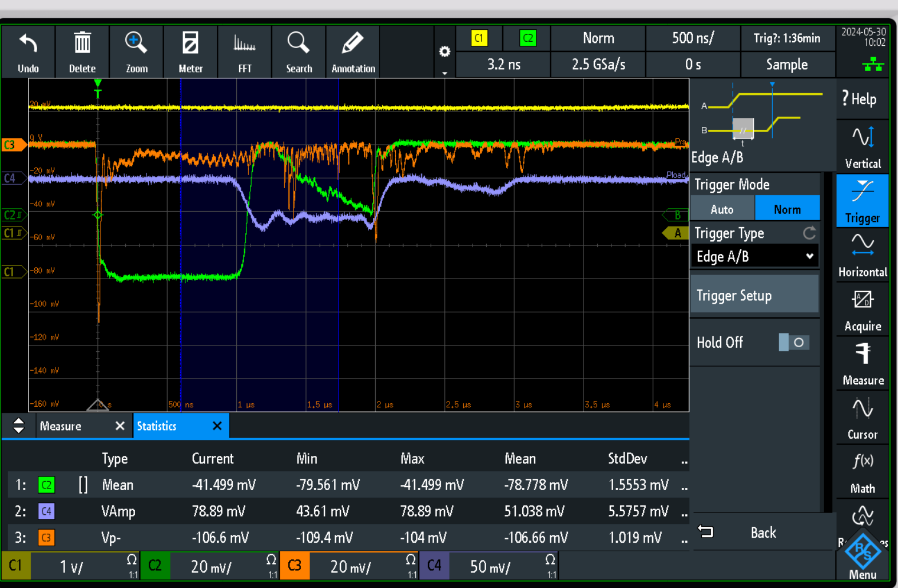The image size is (898, 588).
Task: Open the Acquire settings
Action: [863, 310]
